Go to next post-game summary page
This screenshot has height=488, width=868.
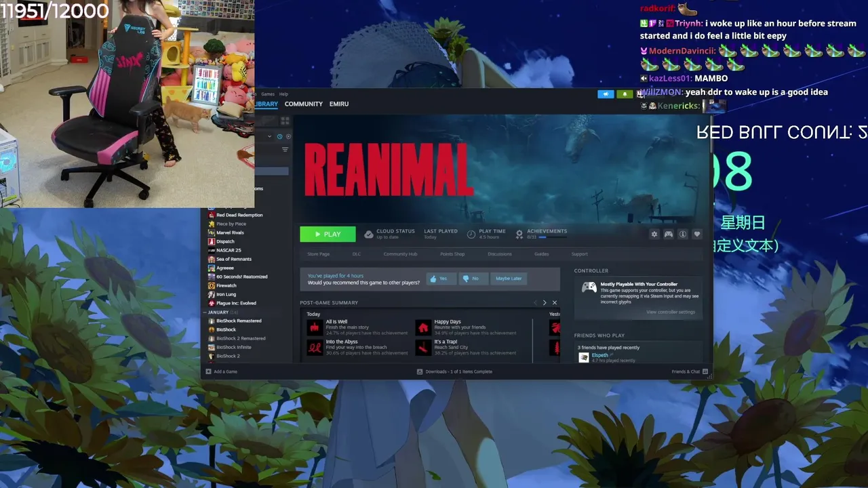[x=544, y=303]
